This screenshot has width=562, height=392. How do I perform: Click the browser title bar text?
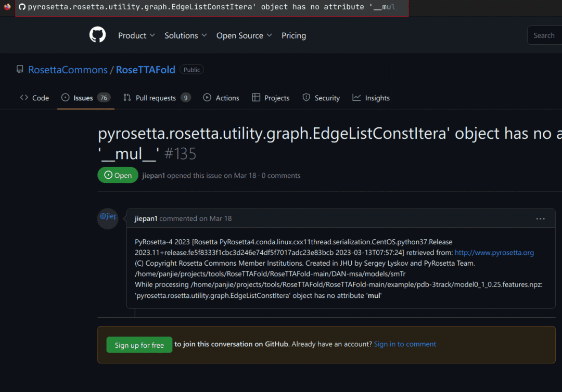211,7
